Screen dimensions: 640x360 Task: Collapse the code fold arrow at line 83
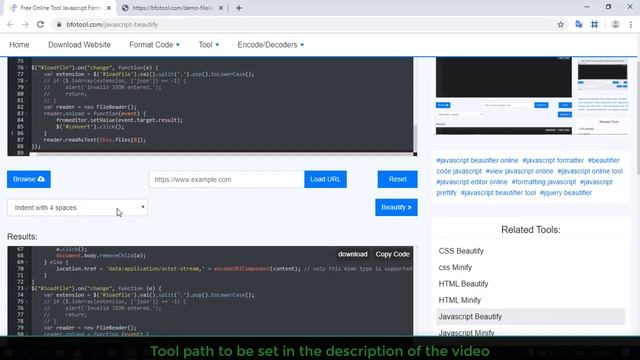pyautogui.click(x=27, y=113)
